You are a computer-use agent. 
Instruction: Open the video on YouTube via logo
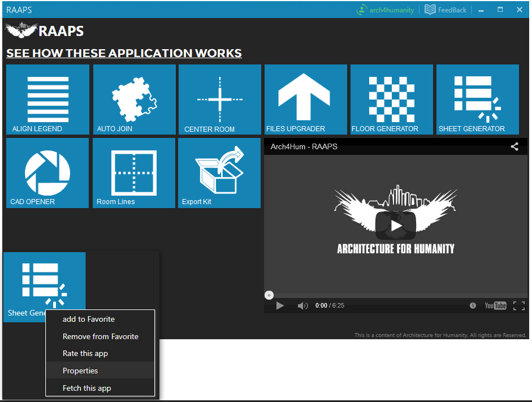point(495,306)
